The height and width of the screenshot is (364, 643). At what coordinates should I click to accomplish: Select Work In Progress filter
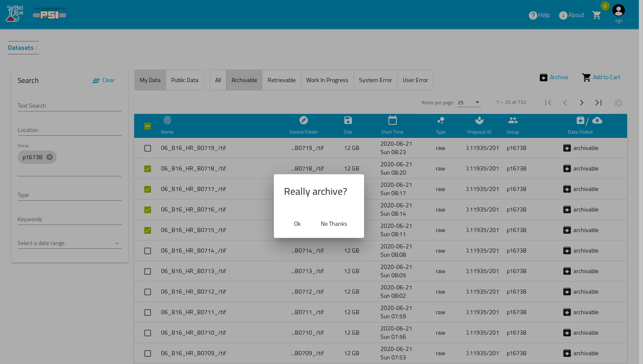click(327, 80)
